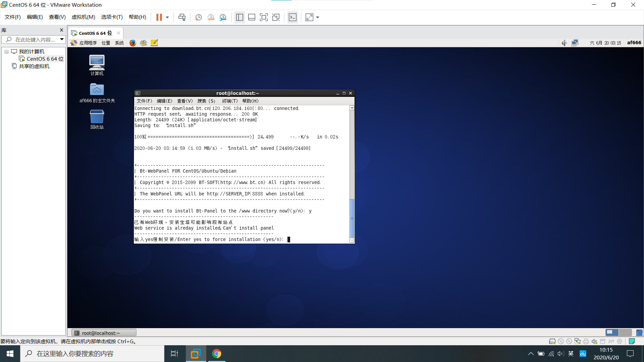The height and width of the screenshot is (362, 644).
Task: Click the network adapter status icon
Action: [578, 341]
